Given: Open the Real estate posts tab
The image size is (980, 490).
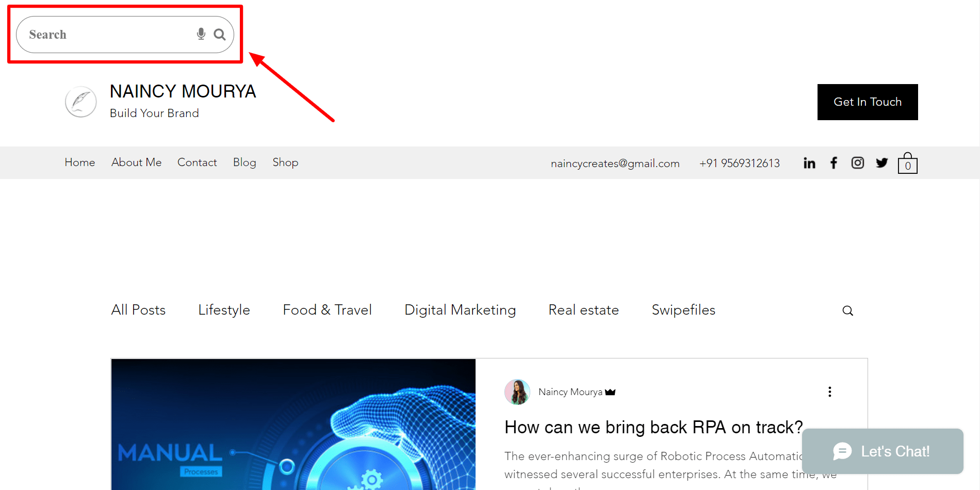Looking at the screenshot, I should 583,310.
